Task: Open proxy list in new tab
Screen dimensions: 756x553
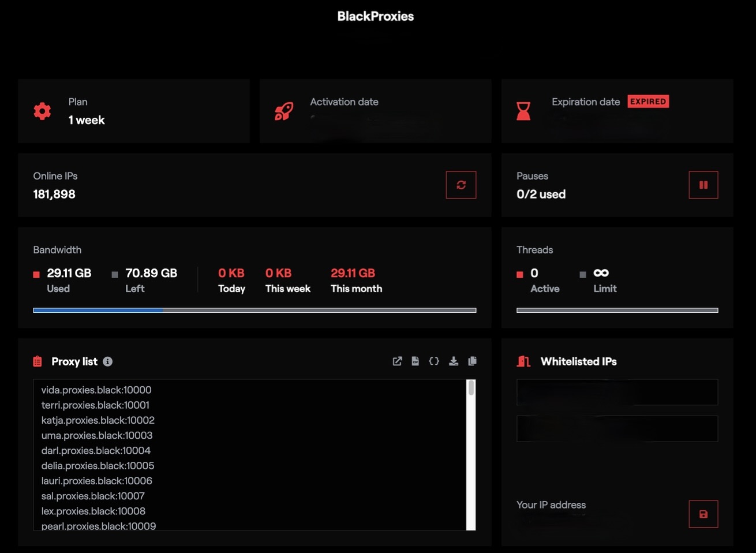Action: [397, 361]
